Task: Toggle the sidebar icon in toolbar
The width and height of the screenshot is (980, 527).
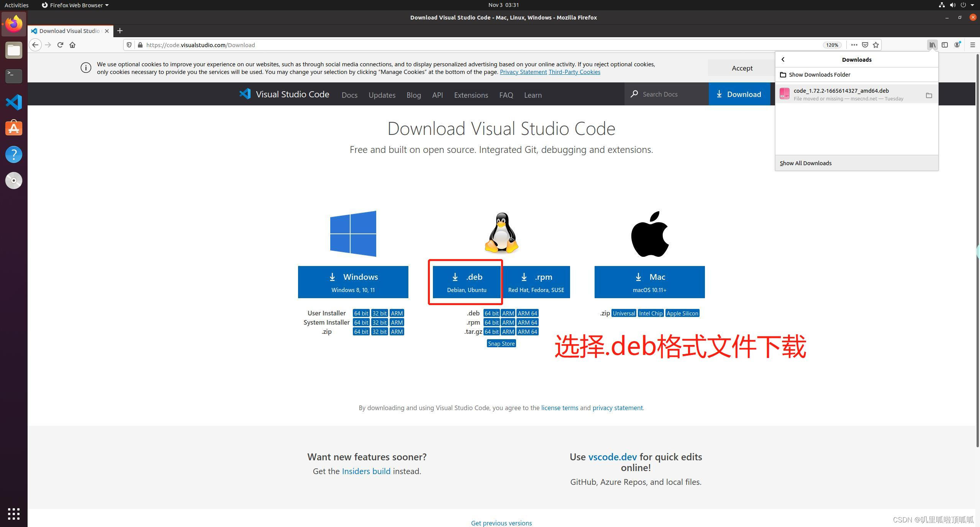Action: [945, 45]
